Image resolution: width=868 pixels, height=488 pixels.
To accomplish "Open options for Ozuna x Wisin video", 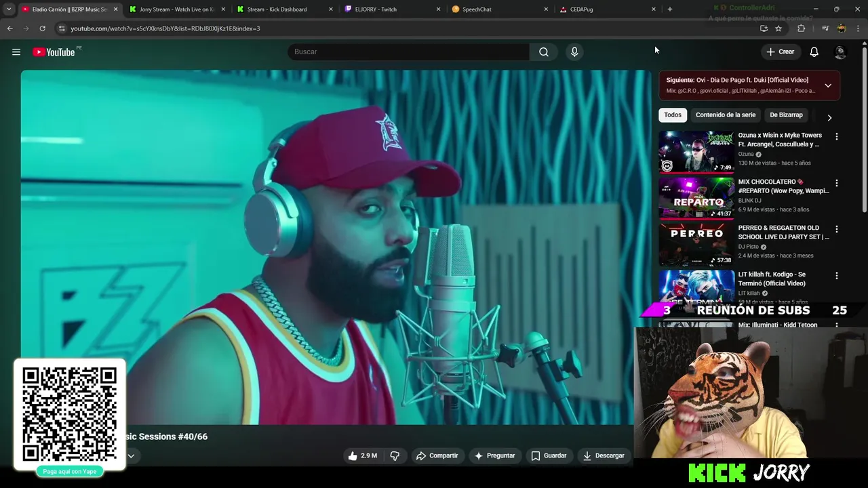I will [837, 136].
